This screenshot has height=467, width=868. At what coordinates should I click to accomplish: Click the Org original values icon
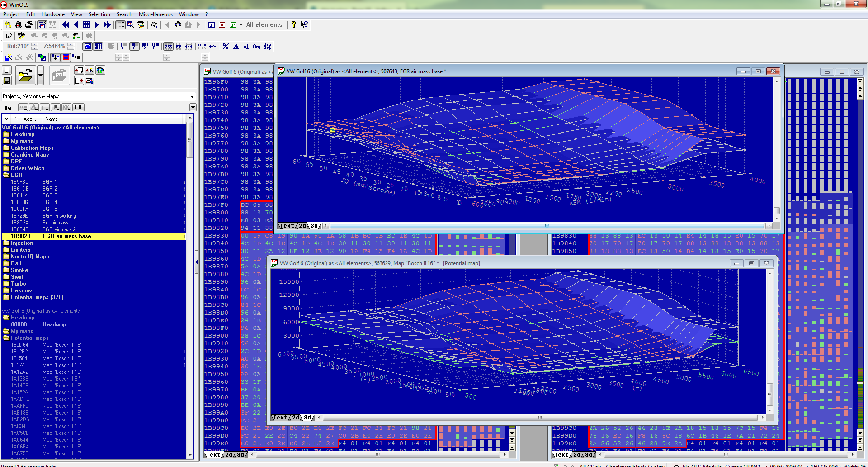click(257, 46)
